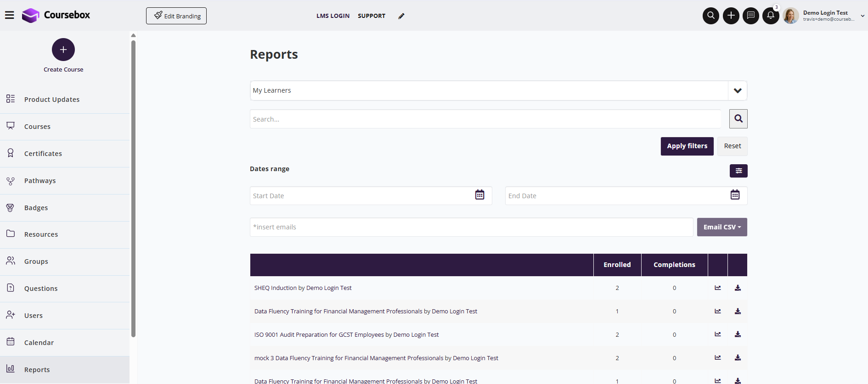868x384 pixels.
Task: Open LMS LOGIN link
Action: tap(333, 16)
